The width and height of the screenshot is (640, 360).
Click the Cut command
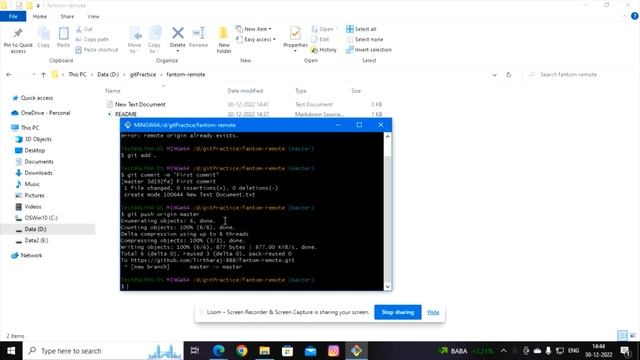point(84,29)
